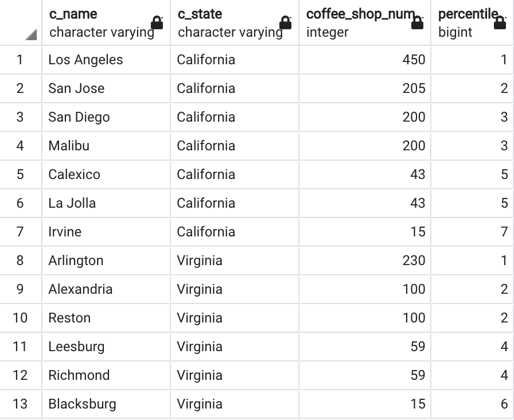
Task: Select the c_state column header
Action: tap(235, 22)
